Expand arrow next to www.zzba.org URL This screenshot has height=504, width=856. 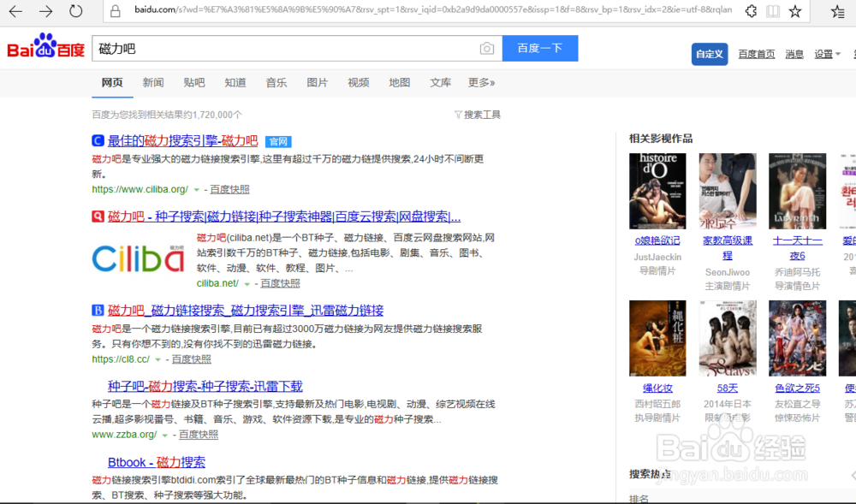point(165,435)
